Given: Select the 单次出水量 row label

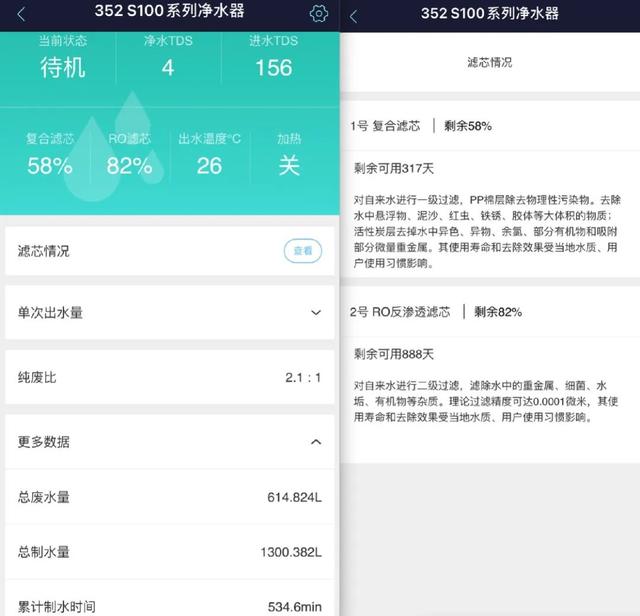Looking at the screenshot, I should tap(50, 313).
